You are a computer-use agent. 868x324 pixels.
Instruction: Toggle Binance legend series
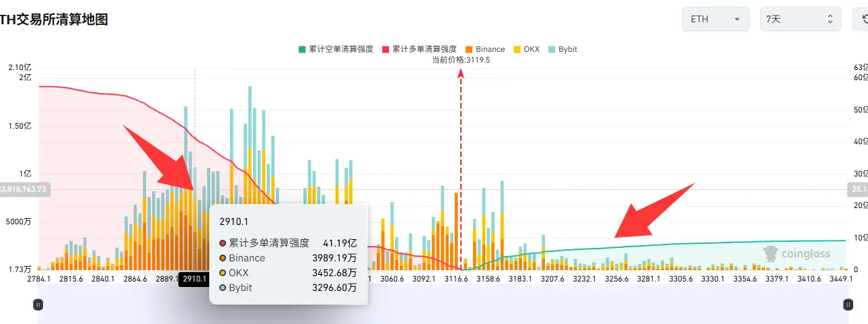click(484, 49)
